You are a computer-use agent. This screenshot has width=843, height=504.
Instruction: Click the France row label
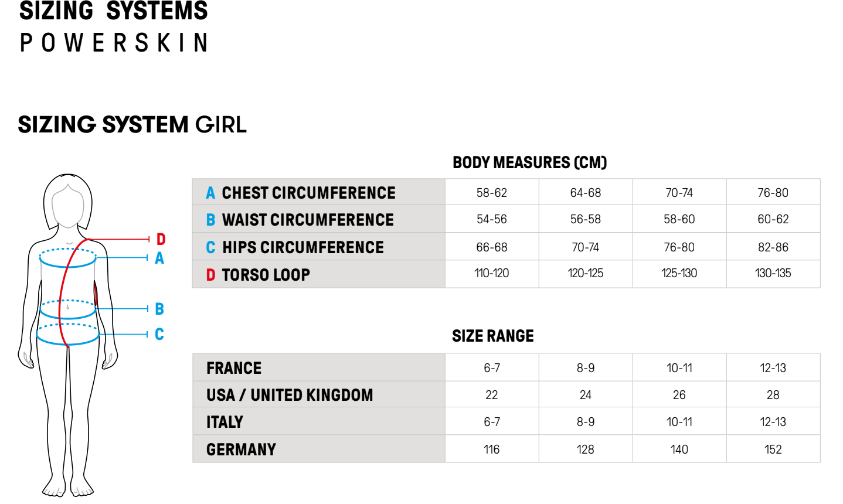(x=234, y=368)
